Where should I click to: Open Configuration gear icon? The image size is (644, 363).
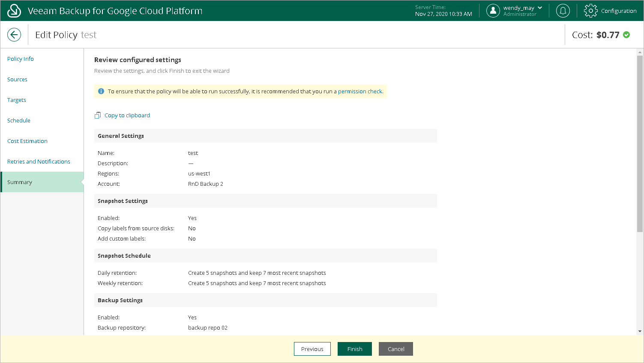590,11
